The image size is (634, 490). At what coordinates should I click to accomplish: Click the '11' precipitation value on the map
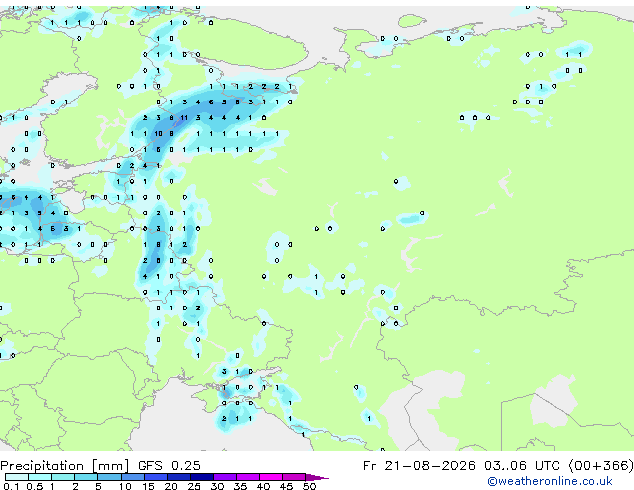click(184, 118)
